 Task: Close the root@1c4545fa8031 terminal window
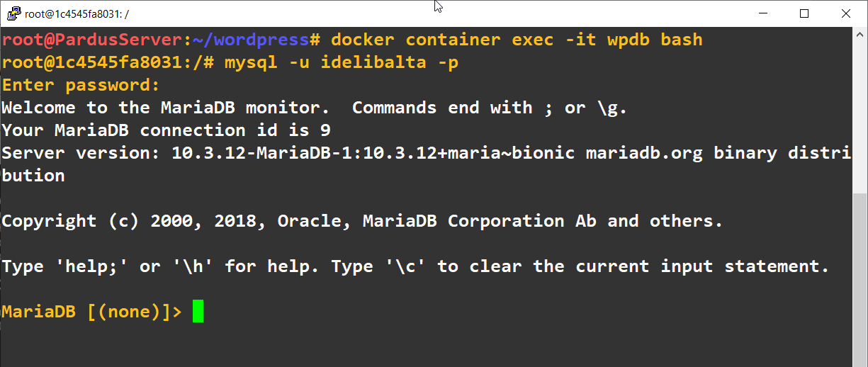point(846,13)
